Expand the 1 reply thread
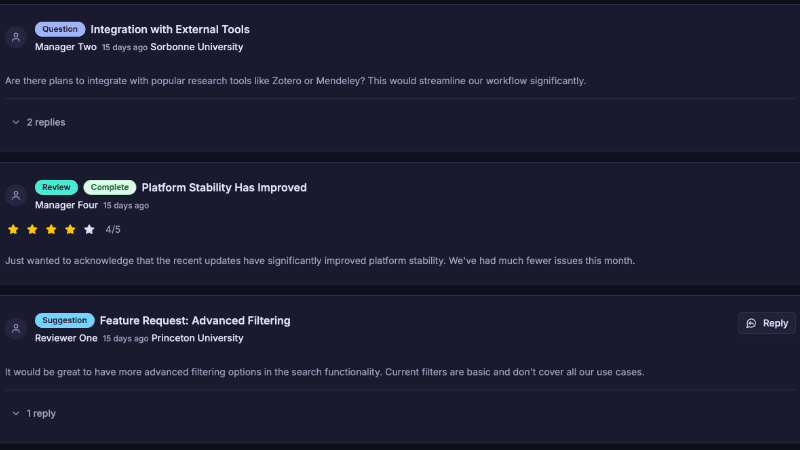 [41, 413]
